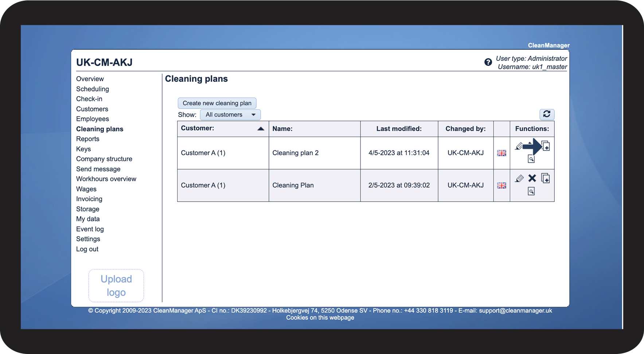Open the help question mark icon
The height and width of the screenshot is (354, 644).
[x=488, y=62]
